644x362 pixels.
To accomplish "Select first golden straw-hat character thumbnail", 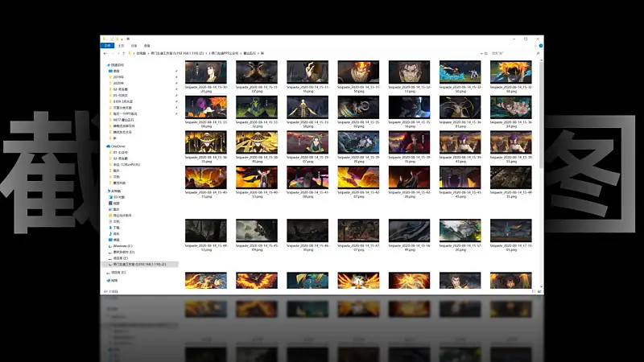I will tap(206, 142).
